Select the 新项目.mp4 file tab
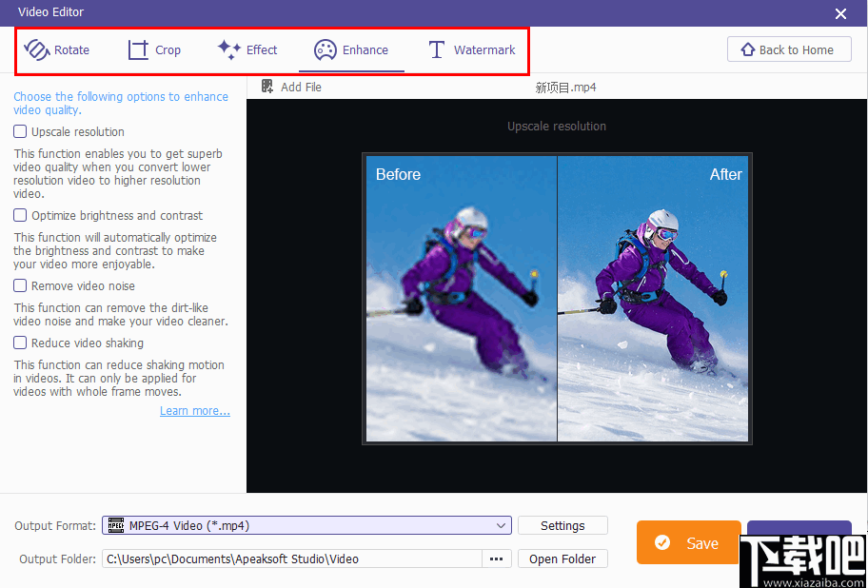Viewport: 868px width, 588px height. (x=565, y=86)
